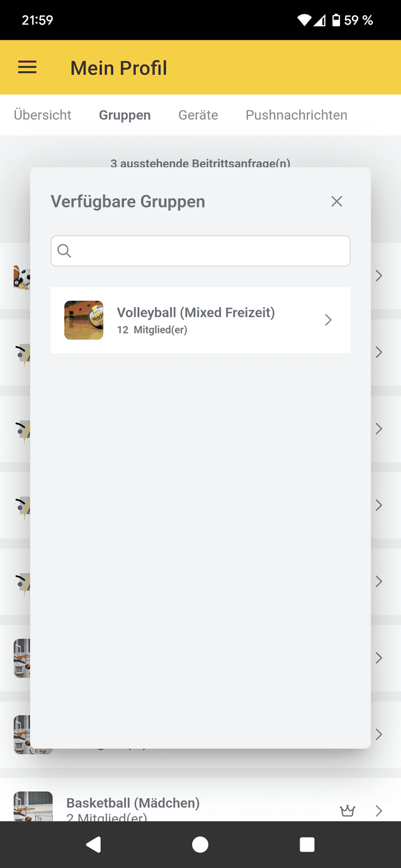
Task: Close the Verfügbare Gruppen dialog
Action: tap(337, 201)
